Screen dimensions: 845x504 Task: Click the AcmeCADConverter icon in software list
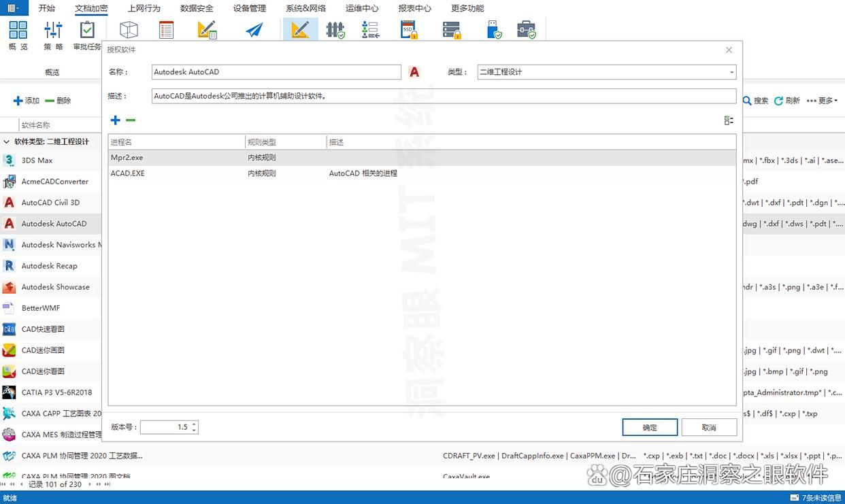pyautogui.click(x=9, y=182)
